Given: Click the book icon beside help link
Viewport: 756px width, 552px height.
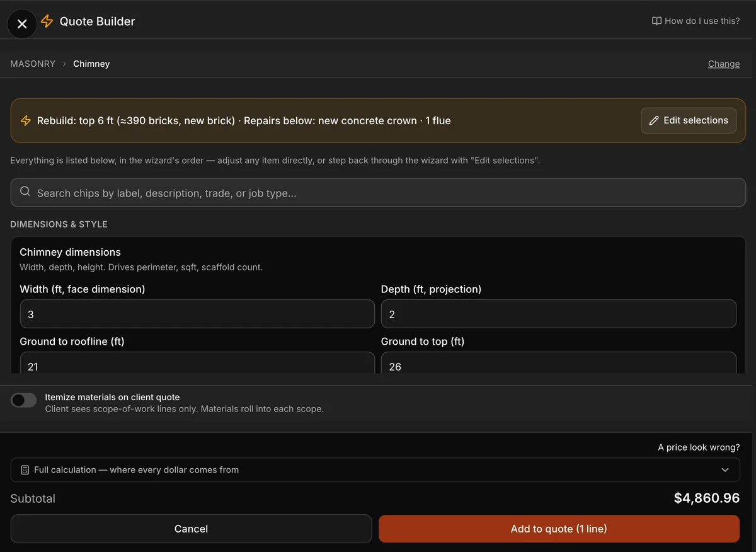Looking at the screenshot, I should (x=656, y=21).
